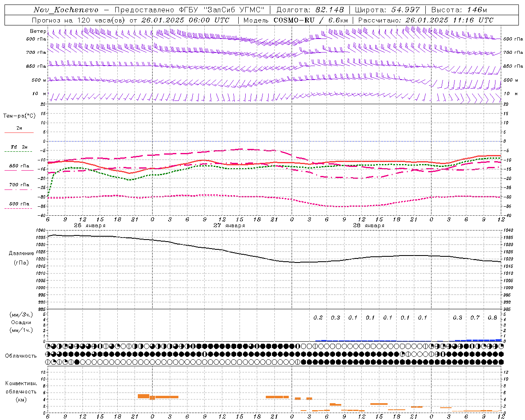525x420 pixels.
Task: Click the Облачность cloud cover label
Action: [21, 356]
